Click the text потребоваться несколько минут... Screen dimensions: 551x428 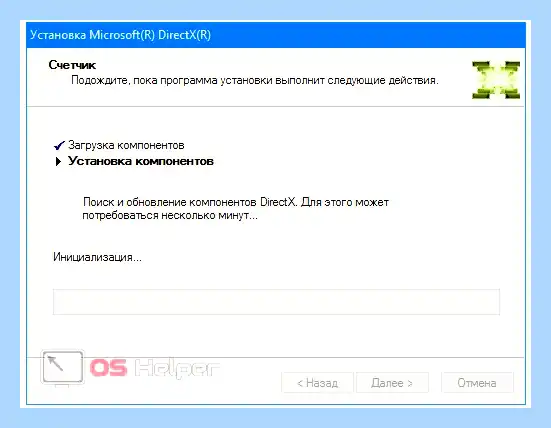[170, 215]
